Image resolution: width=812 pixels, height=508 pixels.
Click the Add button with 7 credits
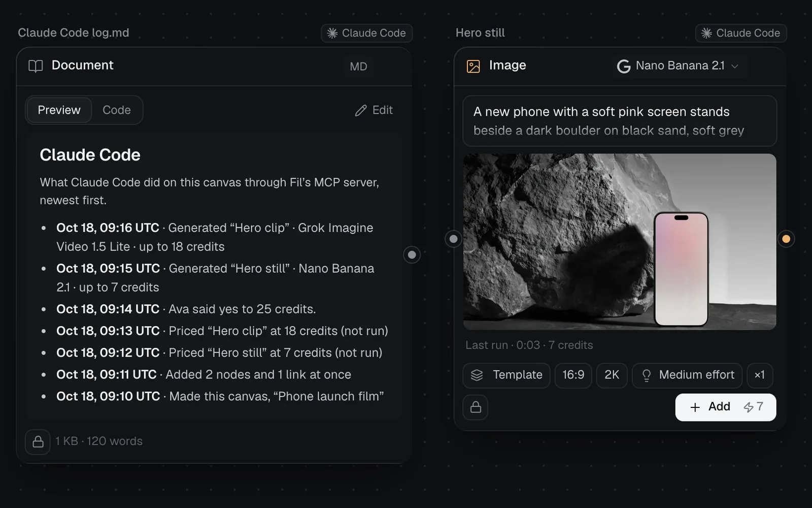(725, 407)
